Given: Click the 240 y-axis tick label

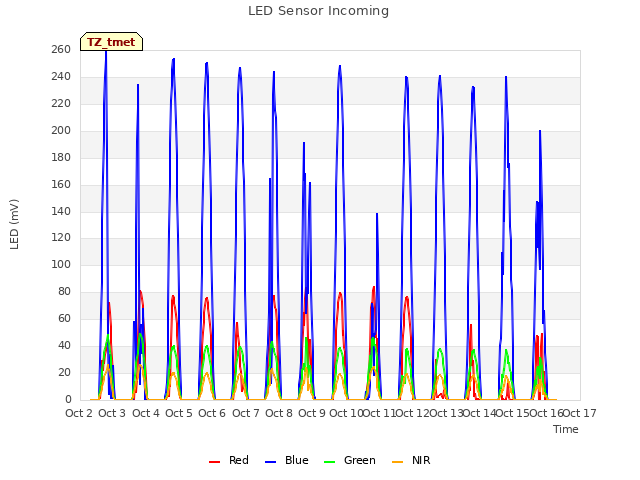Looking at the screenshot, I should [61, 77].
